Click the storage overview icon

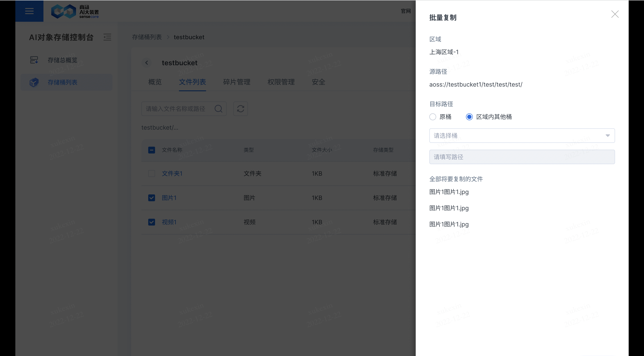[34, 60]
